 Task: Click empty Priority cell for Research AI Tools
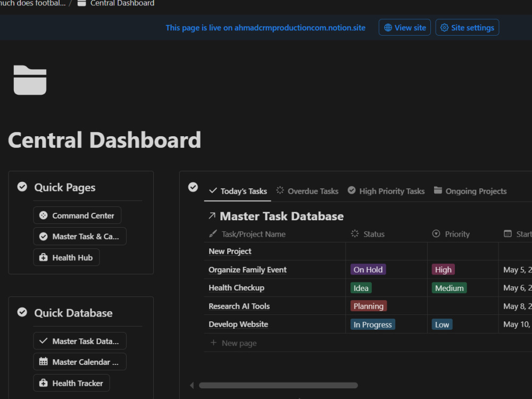tap(463, 306)
